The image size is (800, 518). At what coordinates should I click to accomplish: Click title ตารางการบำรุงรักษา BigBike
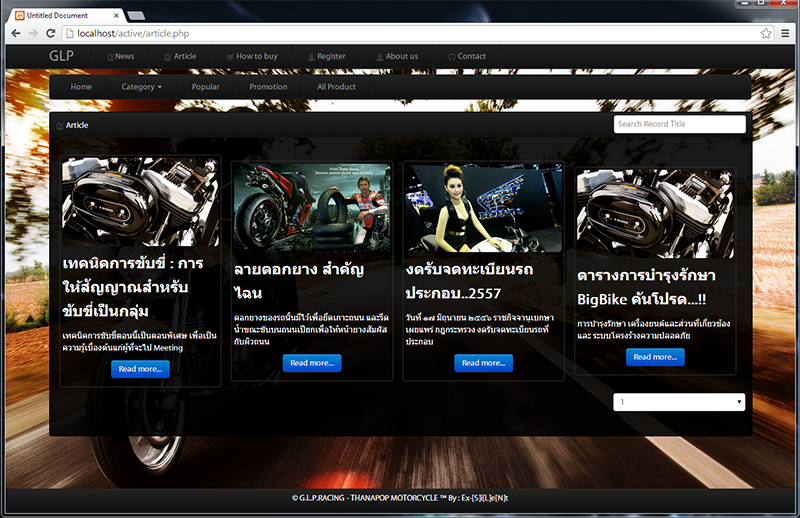pos(646,287)
